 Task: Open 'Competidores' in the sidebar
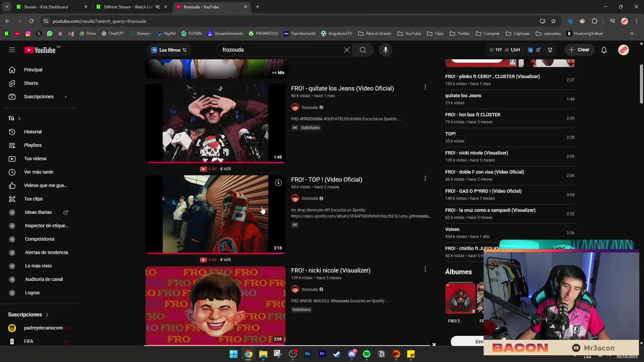(39, 239)
